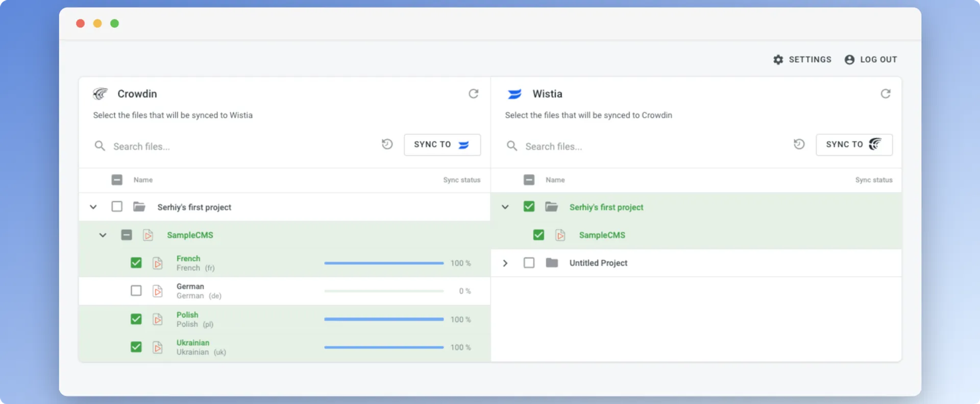
Task: Toggle select-all checkbox in Wistia header
Action: (529, 180)
